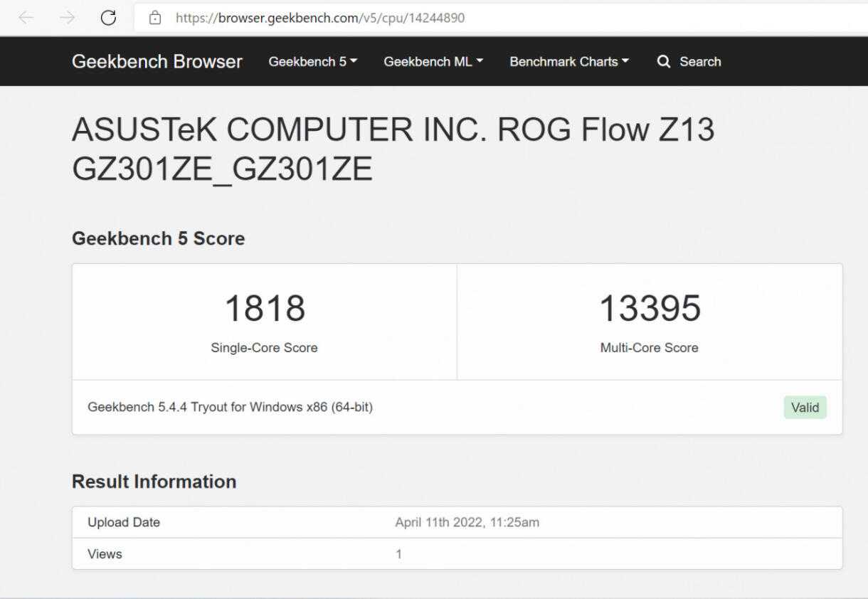This screenshot has width=868, height=599.
Task: Open the Search link text in navbar
Action: [x=700, y=62]
